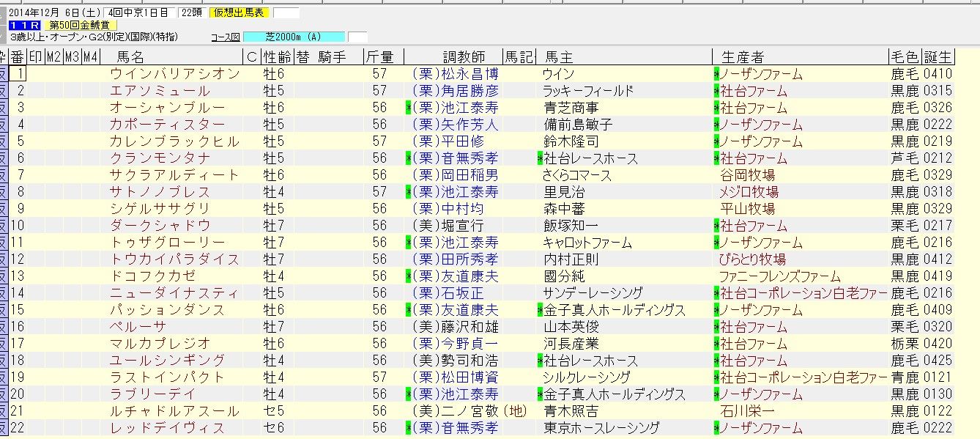Click the M2 column header
This screenshot has width=980, height=439.
coord(53,57)
